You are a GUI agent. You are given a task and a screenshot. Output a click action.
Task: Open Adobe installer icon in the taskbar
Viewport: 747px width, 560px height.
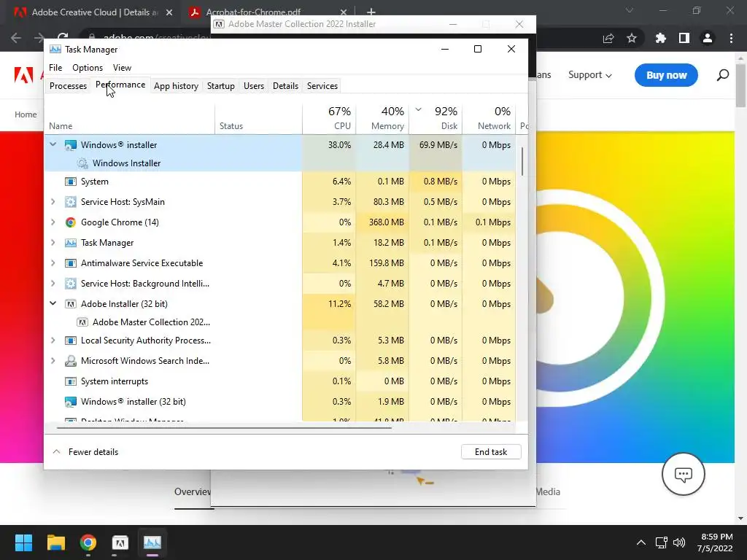(x=120, y=542)
